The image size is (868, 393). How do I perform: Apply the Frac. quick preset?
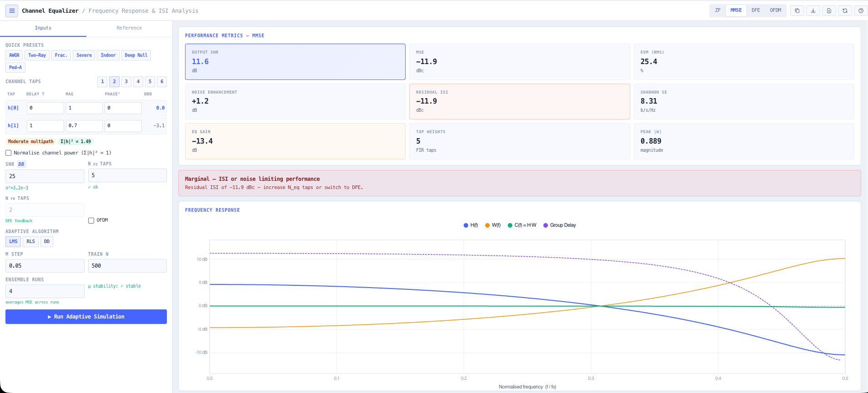click(x=61, y=55)
